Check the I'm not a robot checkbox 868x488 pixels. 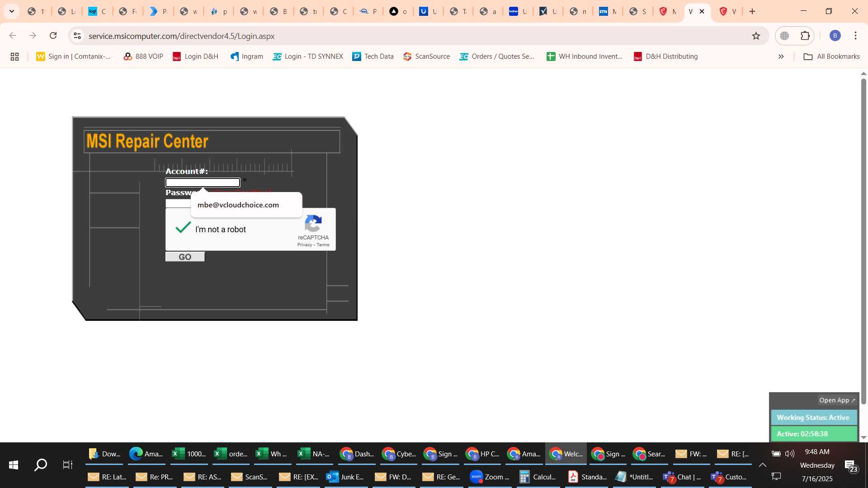pyautogui.click(x=183, y=228)
